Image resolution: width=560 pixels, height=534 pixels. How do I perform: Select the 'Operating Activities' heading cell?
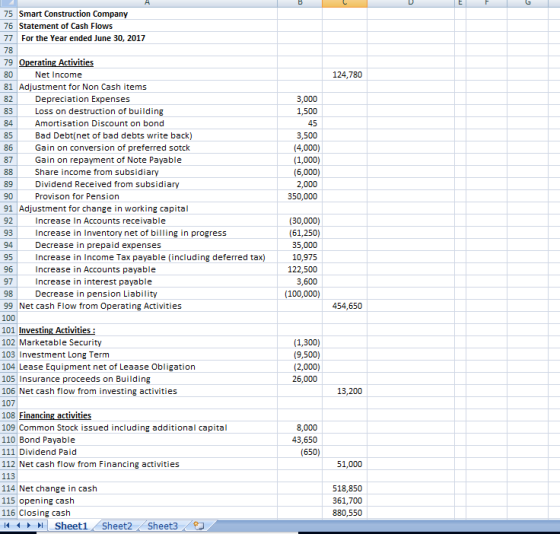point(147,63)
